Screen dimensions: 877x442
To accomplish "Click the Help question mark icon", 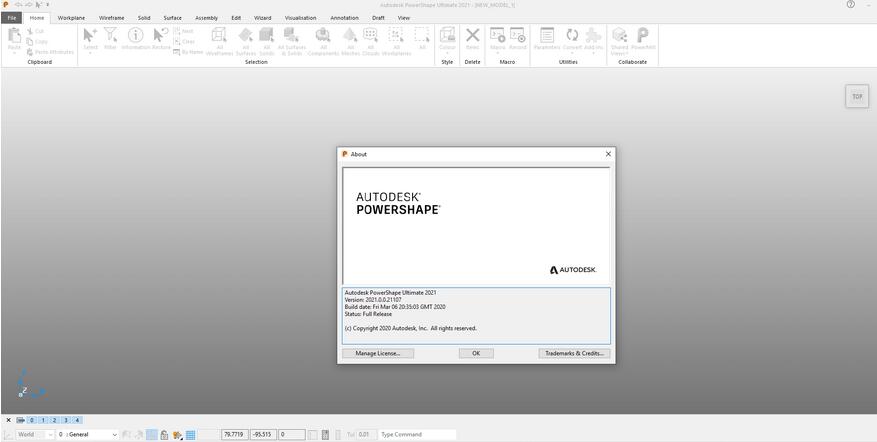I will 851,4.
